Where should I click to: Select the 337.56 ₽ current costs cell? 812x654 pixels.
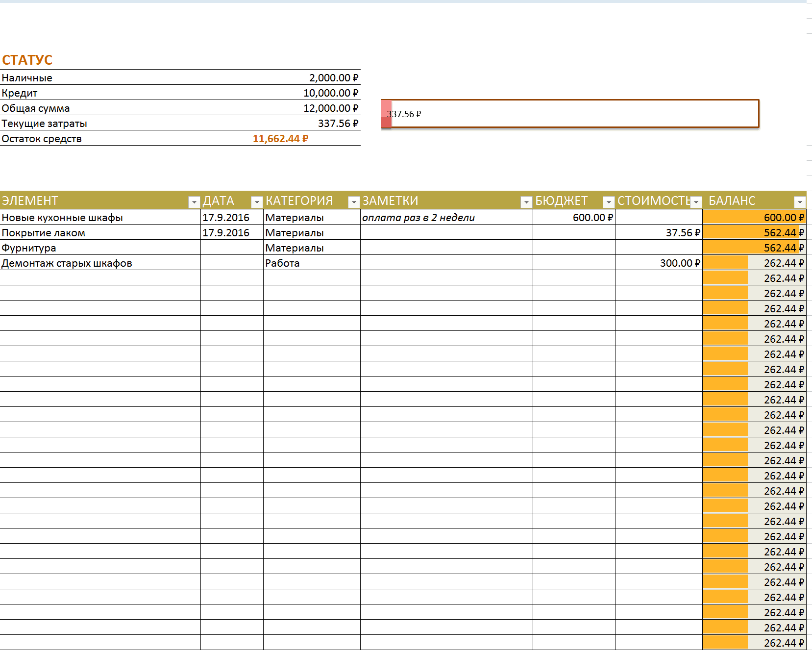point(338,124)
